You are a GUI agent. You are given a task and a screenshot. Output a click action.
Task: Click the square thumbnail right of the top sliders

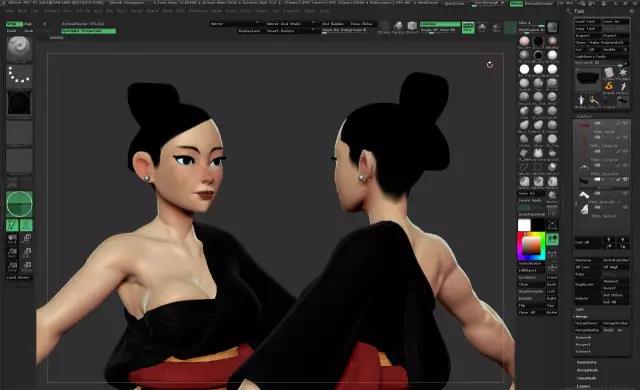(552, 27)
